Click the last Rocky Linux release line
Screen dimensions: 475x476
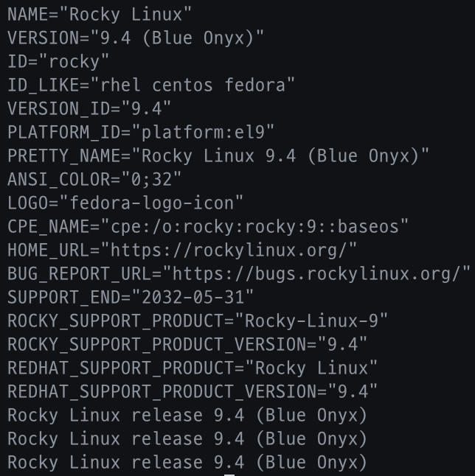187,462
